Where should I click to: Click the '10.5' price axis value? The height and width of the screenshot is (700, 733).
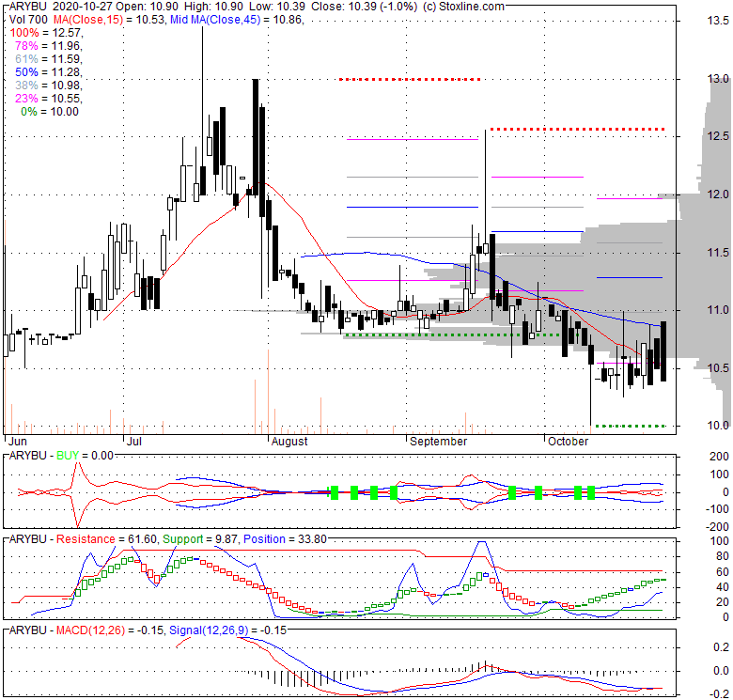click(x=718, y=368)
